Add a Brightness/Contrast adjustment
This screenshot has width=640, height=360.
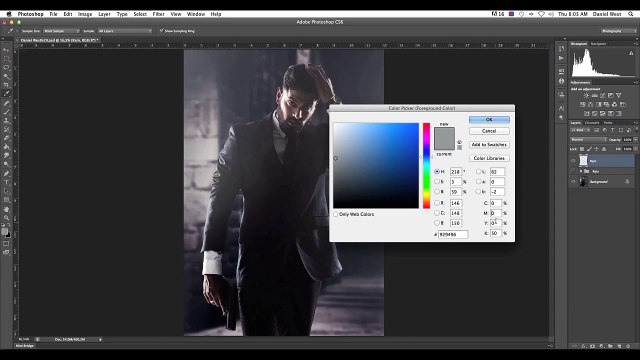586,96
